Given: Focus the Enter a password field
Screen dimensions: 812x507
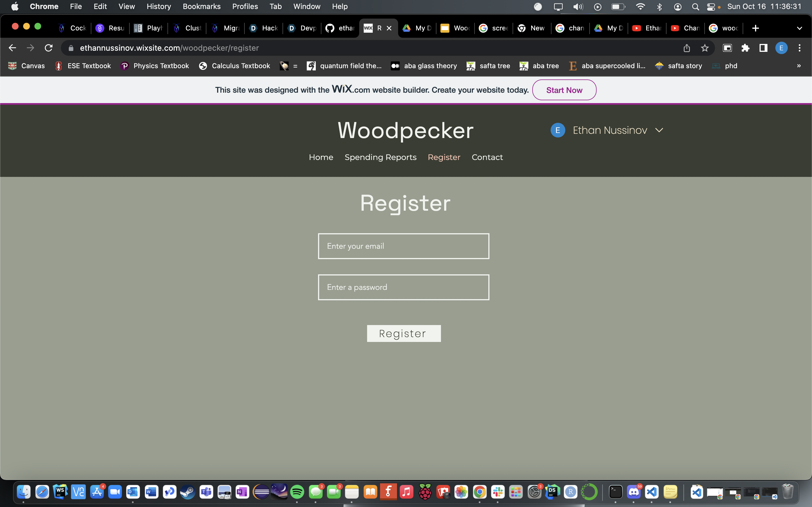Looking at the screenshot, I should coord(403,287).
